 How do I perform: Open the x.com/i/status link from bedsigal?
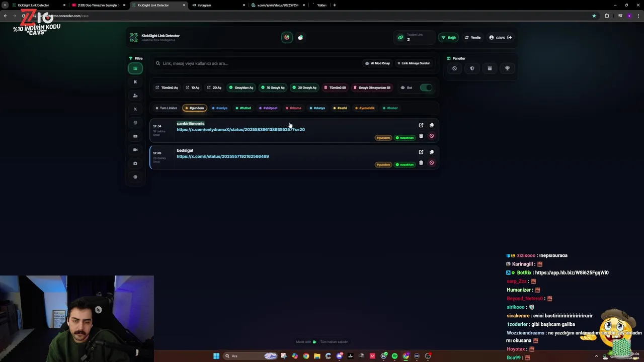coord(222,156)
